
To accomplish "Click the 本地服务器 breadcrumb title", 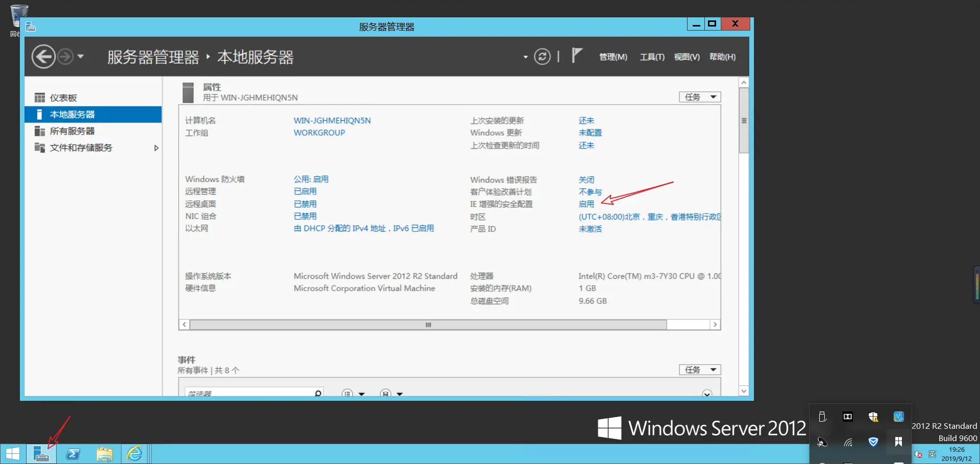I will 255,57.
